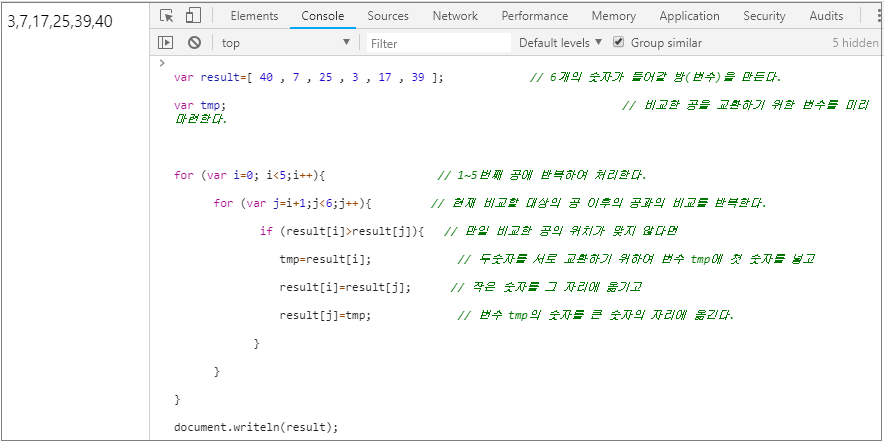884x441 pixels.
Task: Switch to the Elements tab
Action: coord(254,16)
